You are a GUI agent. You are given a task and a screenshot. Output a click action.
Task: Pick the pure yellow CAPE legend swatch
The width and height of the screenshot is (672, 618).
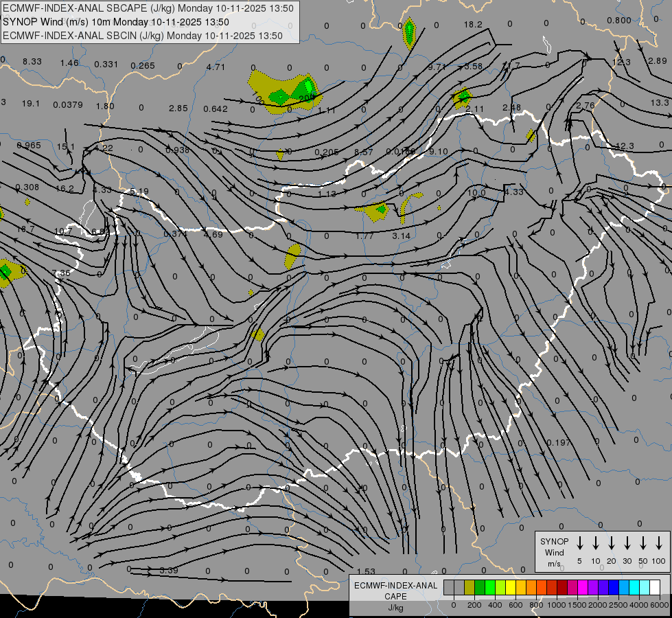click(511, 587)
